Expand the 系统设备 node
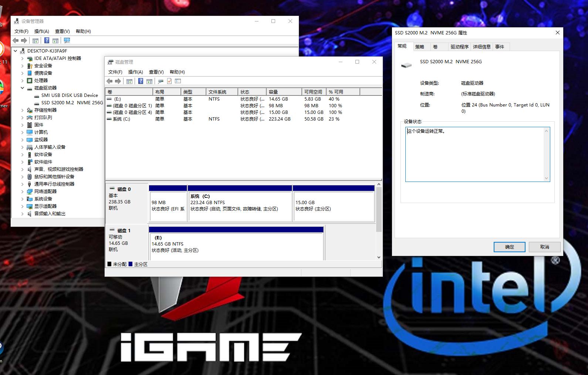588x375 pixels. [22, 199]
